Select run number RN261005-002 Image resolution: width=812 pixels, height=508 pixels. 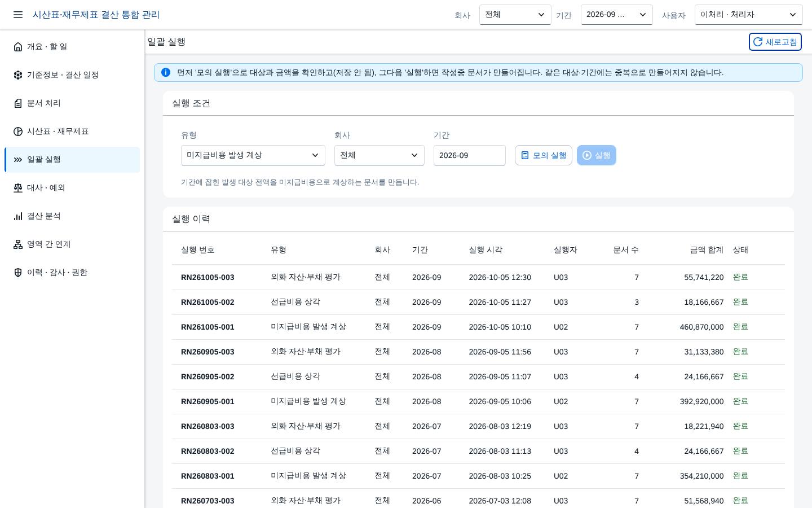[x=208, y=302]
